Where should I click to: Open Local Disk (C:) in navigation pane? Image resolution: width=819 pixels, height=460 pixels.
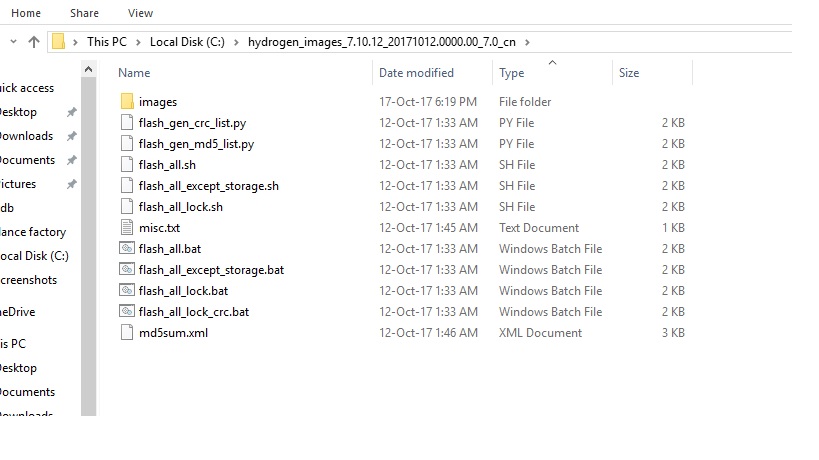pyautogui.click(x=34, y=256)
